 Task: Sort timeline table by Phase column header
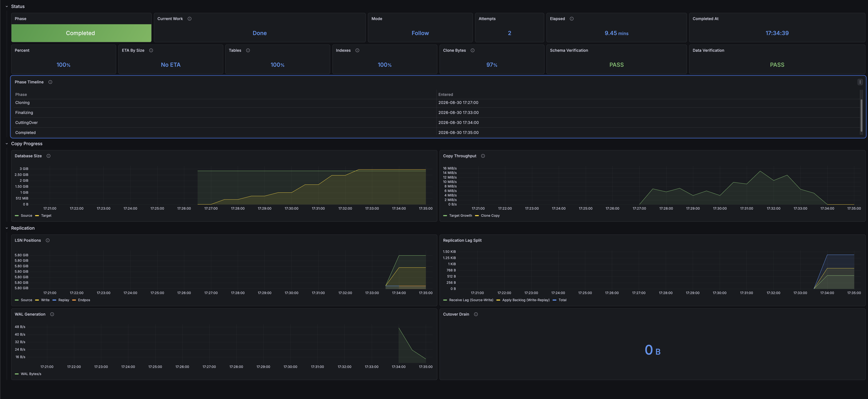21,95
